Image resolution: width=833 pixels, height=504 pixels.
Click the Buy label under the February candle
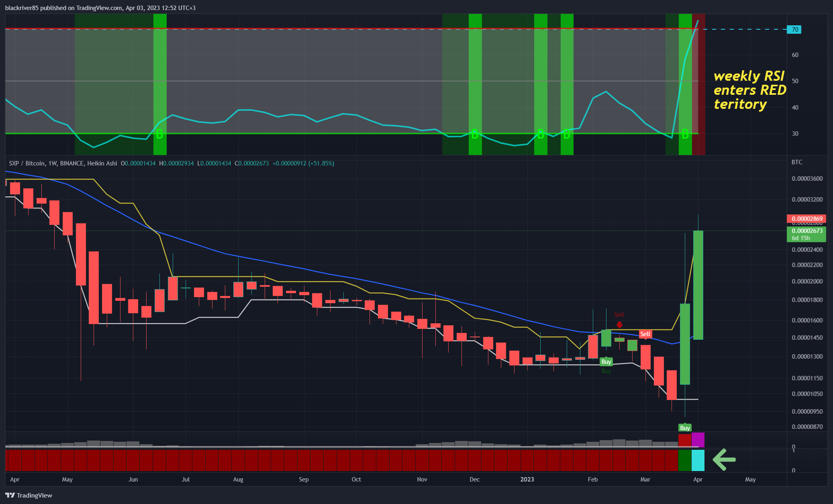tap(606, 362)
